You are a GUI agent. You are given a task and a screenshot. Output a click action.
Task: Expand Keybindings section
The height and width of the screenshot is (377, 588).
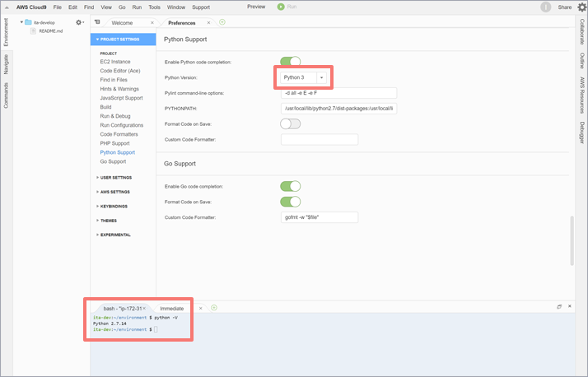(112, 207)
